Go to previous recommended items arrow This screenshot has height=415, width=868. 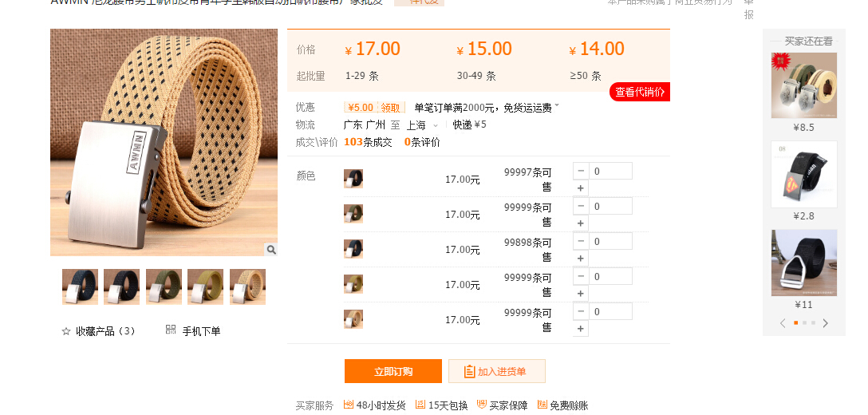[x=783, y=323]
